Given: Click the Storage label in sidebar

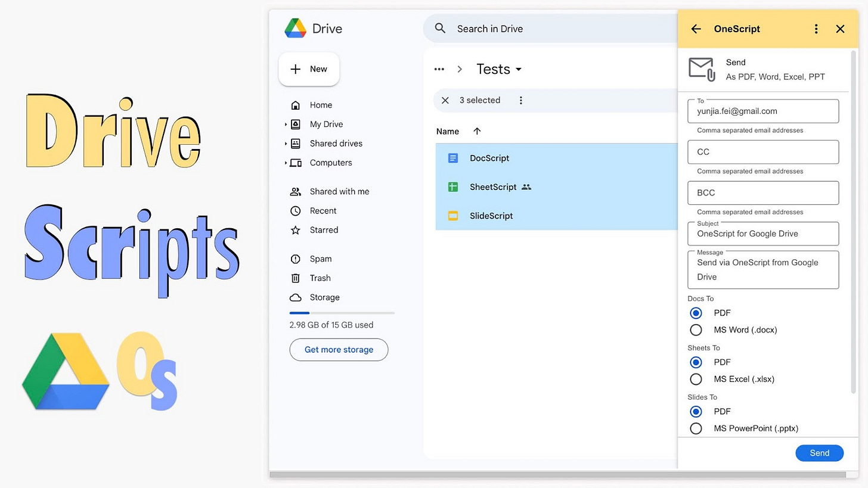Looking at the screenshot, I should (324, 297).
